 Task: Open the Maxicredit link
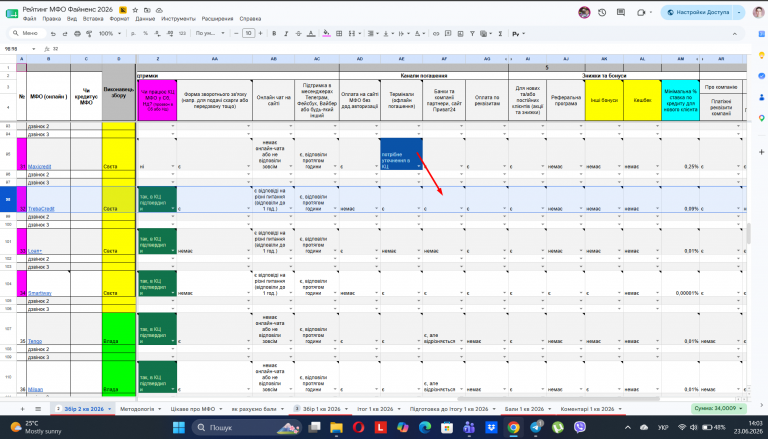[39, 167]
